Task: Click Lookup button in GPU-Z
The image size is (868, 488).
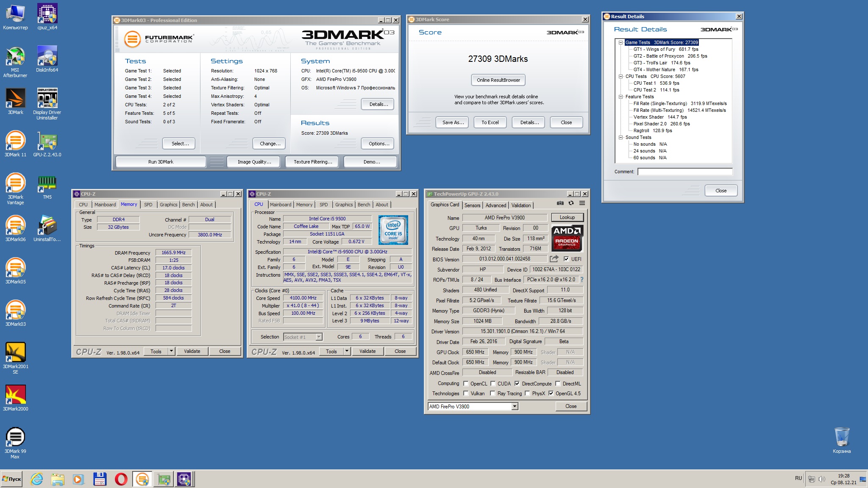Action: [x=567, y=217]
